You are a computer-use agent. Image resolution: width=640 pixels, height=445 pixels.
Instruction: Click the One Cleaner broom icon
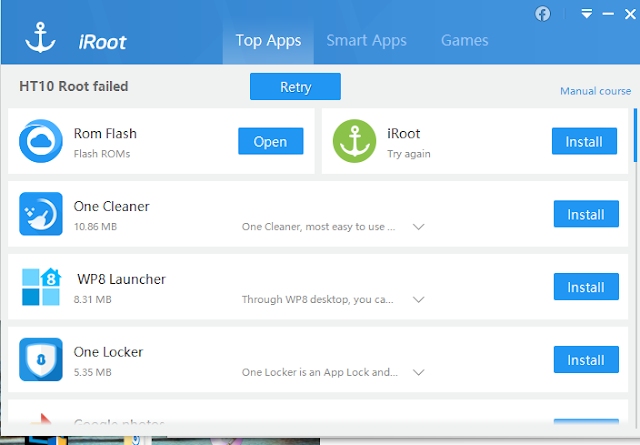point(41,214)
